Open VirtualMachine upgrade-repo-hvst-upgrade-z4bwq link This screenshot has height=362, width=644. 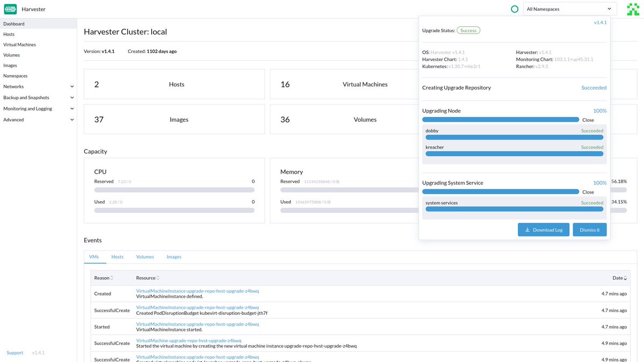tap(189, 341)
